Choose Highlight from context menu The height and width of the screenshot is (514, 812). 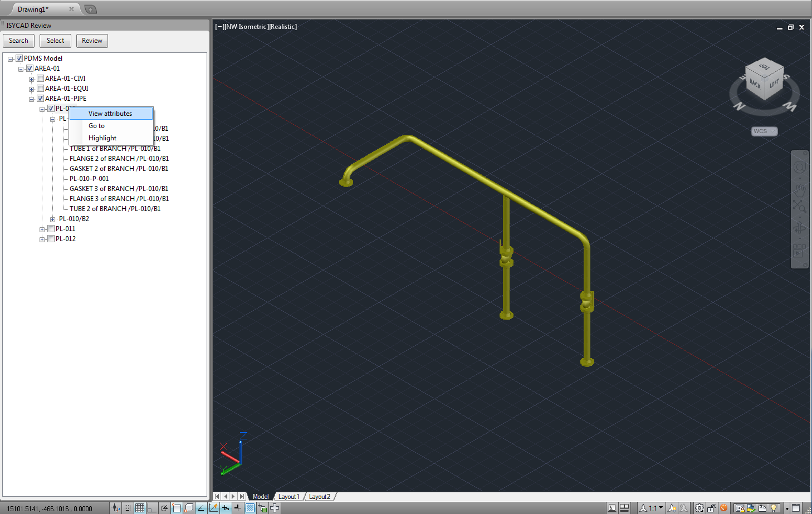coord(111,138)
